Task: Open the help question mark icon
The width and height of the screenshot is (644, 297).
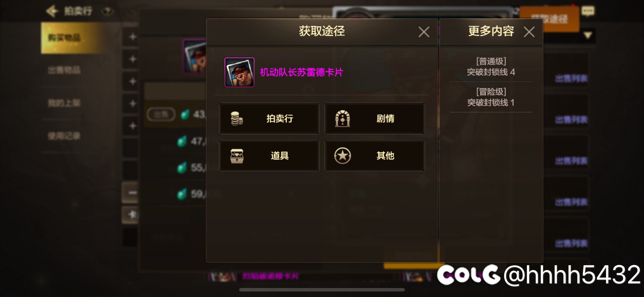Action: coord(107,11)
